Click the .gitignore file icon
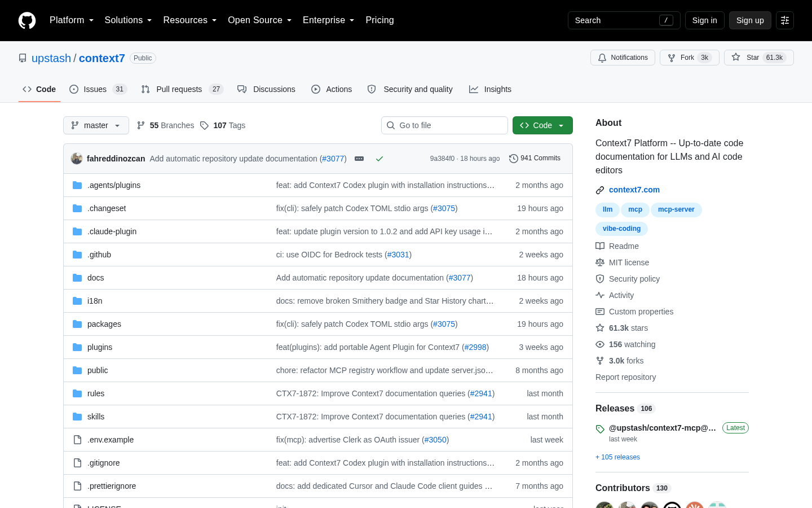Viewport: 812px width, 508px height. click(x=77, y=463)
